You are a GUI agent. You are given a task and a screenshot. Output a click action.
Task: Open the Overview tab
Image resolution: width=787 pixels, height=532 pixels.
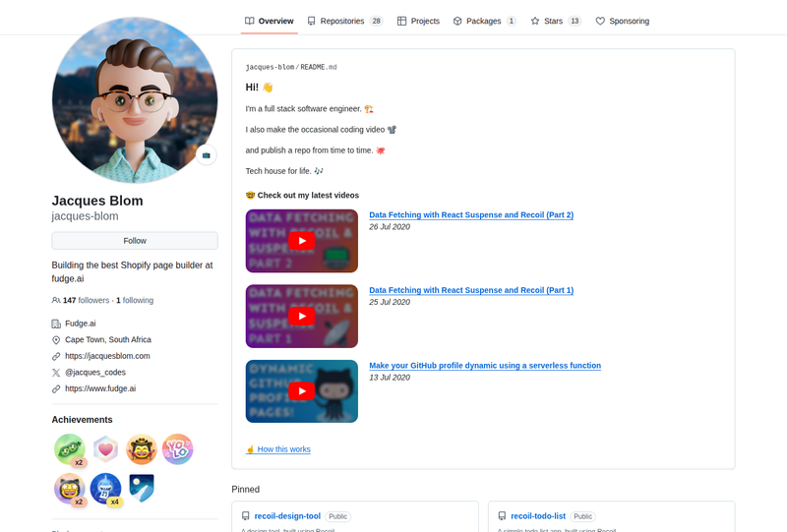[x=269, y=21]
